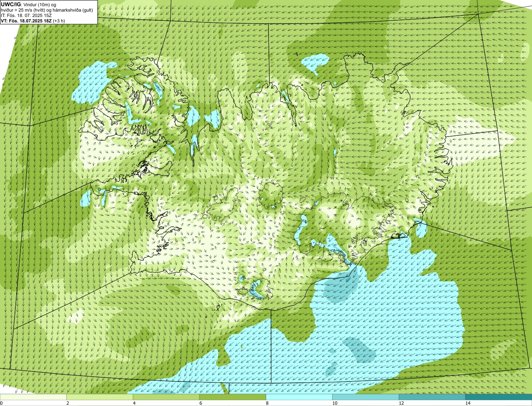Click the '2' colorbar scale label
This screenshot has width=532, height=406.
point(67,403)
